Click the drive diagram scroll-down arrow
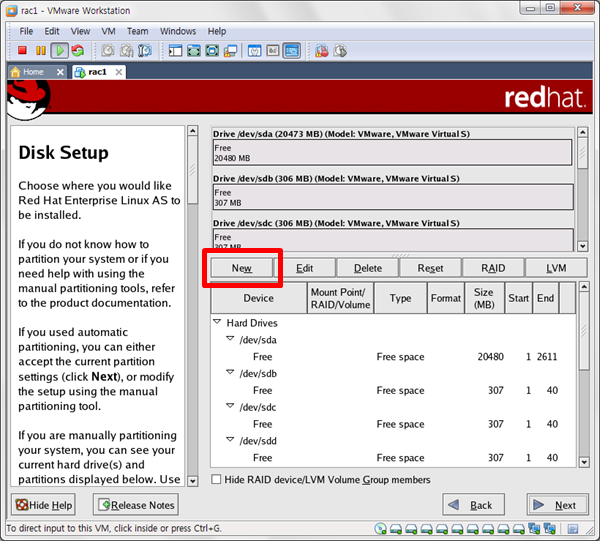 point(583,246)
